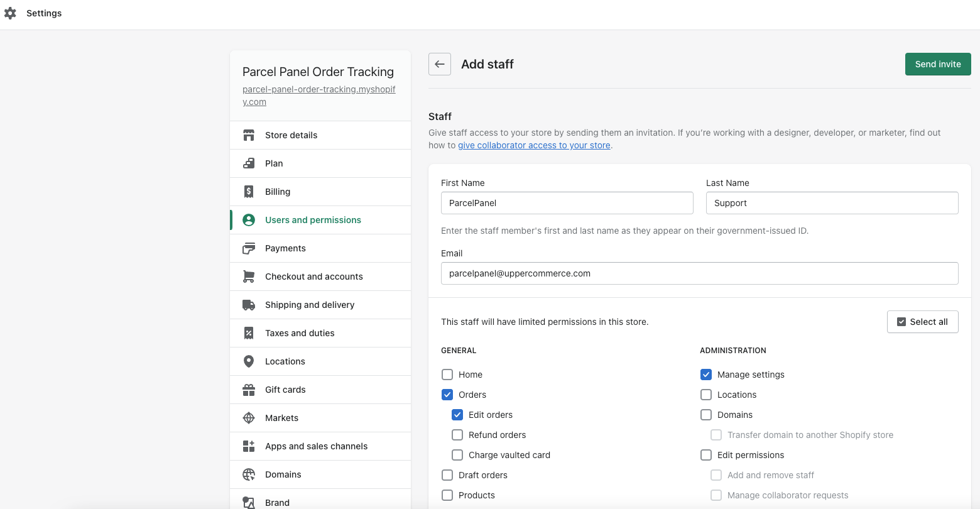Enable Refund orders permission

coord(457,435)
